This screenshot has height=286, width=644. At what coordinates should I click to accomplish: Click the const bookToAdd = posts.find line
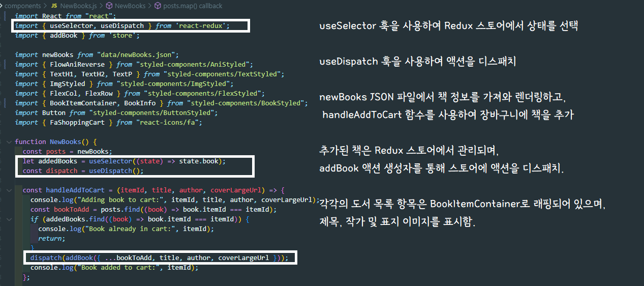(153, 209)
